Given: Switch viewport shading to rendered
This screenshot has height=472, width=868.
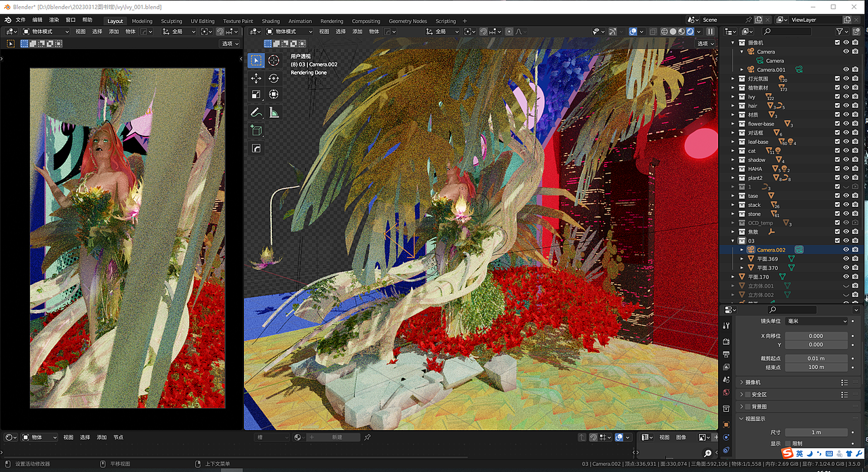Looking at the screenshot, I should point(690,31).
